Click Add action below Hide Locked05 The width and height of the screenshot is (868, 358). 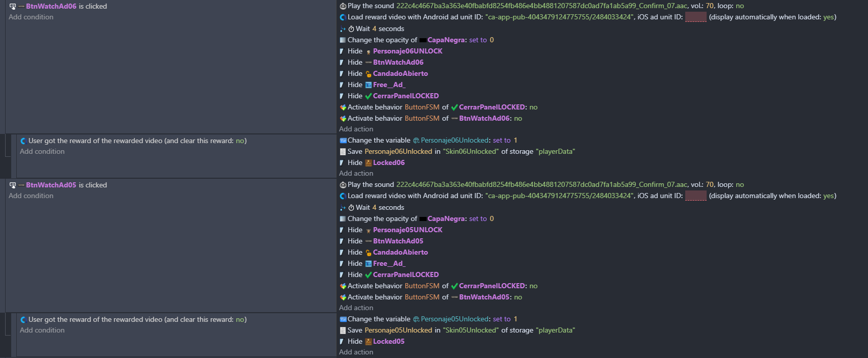(356, 352)
